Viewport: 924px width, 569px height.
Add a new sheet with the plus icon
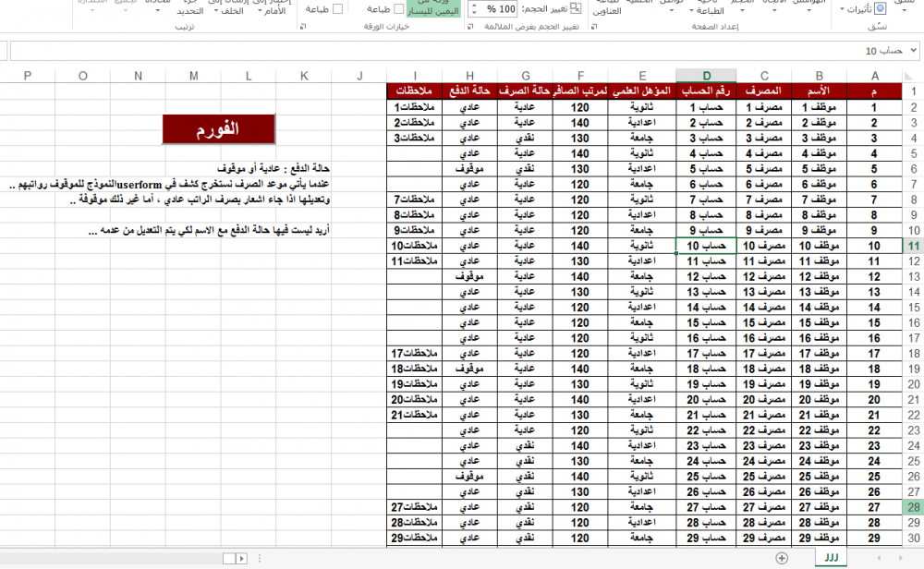[782, 558]
